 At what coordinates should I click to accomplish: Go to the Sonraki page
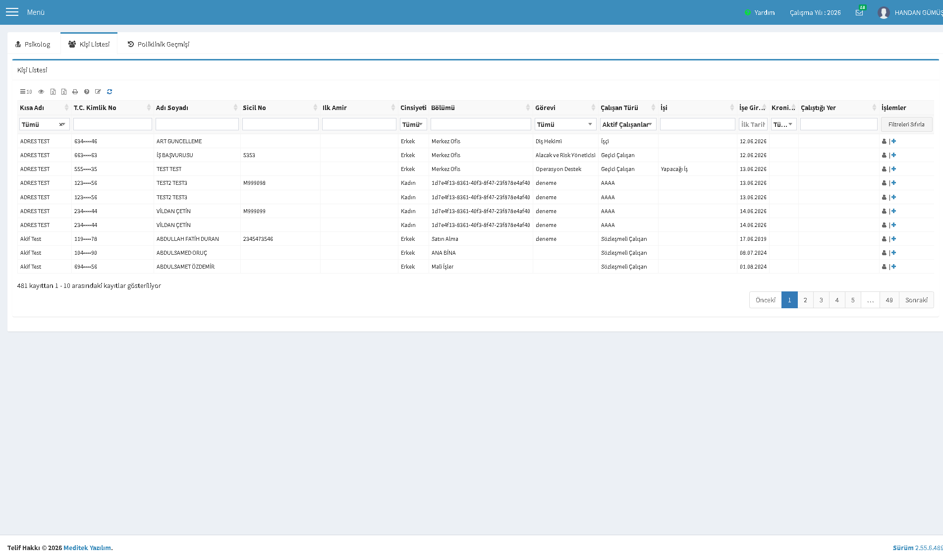coord(916,300)
